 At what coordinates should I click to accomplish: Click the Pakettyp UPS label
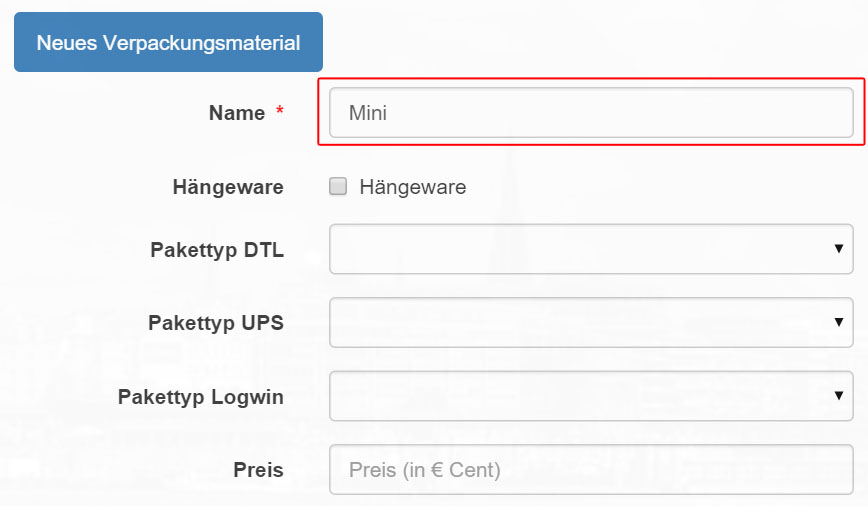coord(216,323)
